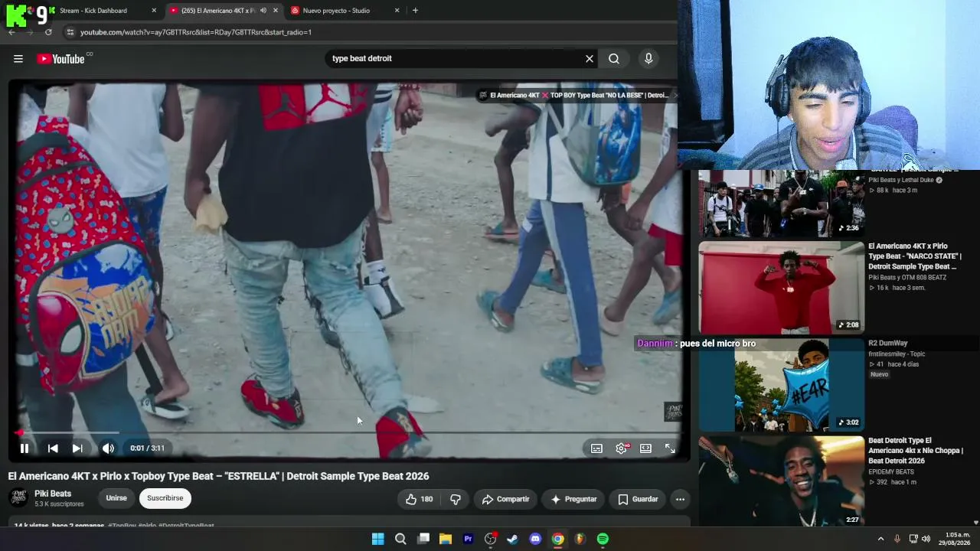Open the taskbar microphone indicator

[x=897, y=539]
